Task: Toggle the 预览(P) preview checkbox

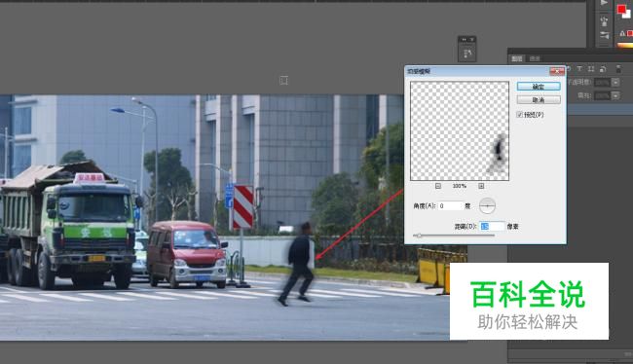Action: (520, 115)
